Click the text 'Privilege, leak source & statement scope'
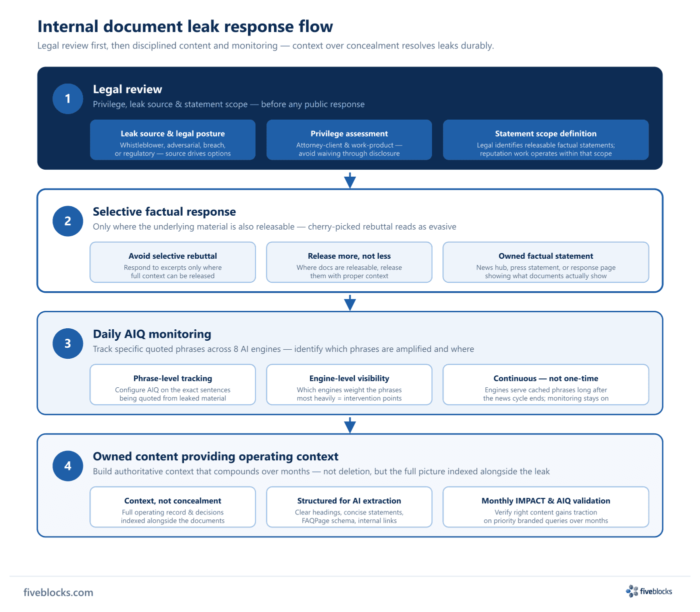The height and width of the screenshot is (612, 700). [x=170, y=104]
